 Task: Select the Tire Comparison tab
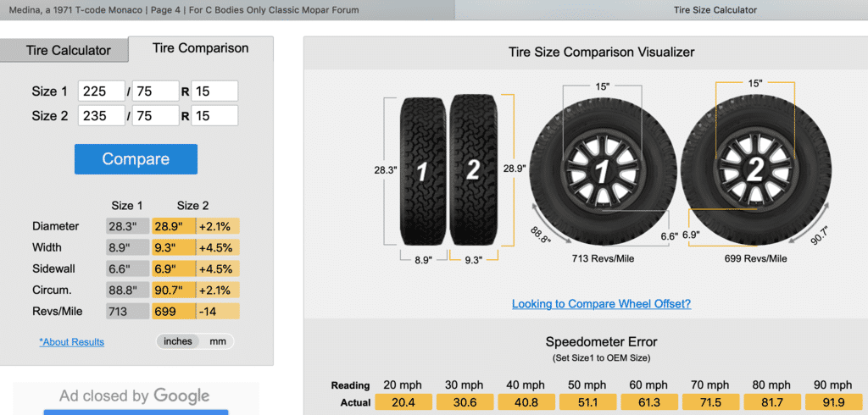point(201,48)
